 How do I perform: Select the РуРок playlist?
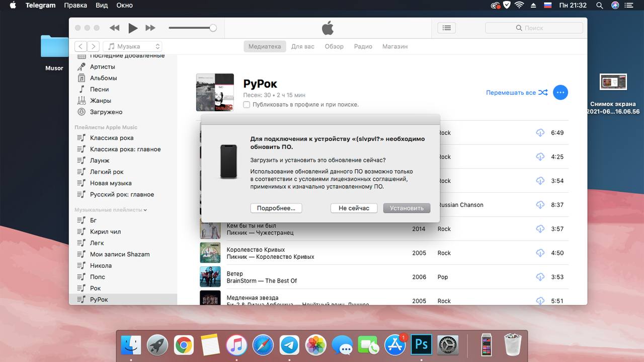(x=123, y=300)
